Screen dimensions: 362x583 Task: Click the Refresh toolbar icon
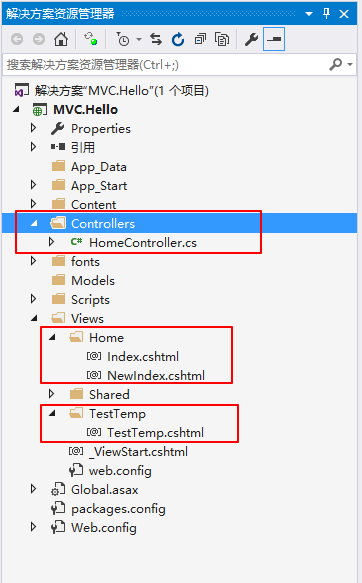178,39
